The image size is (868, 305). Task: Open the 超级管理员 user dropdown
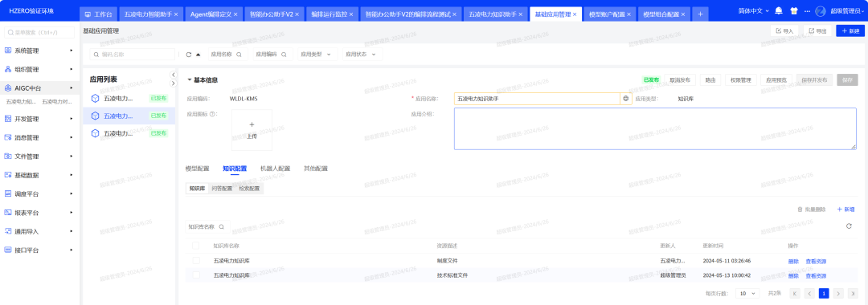847,11
